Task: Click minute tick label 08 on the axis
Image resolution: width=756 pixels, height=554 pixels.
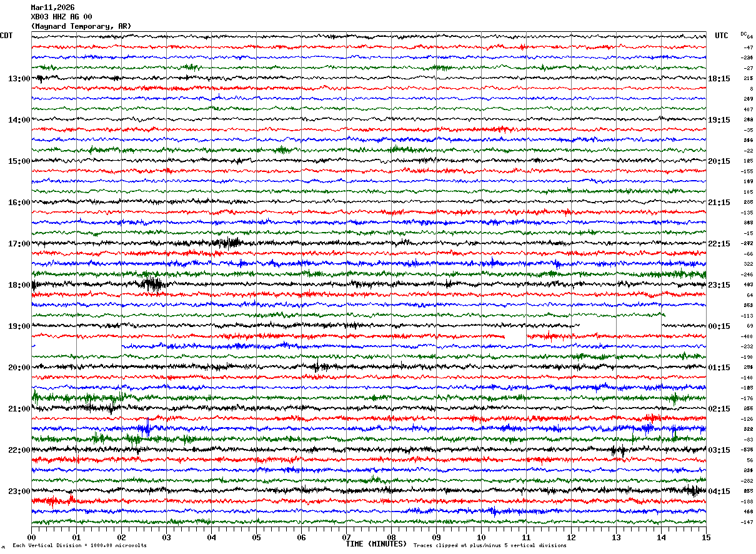Action: pyautogui.click(x=391, y=537)
